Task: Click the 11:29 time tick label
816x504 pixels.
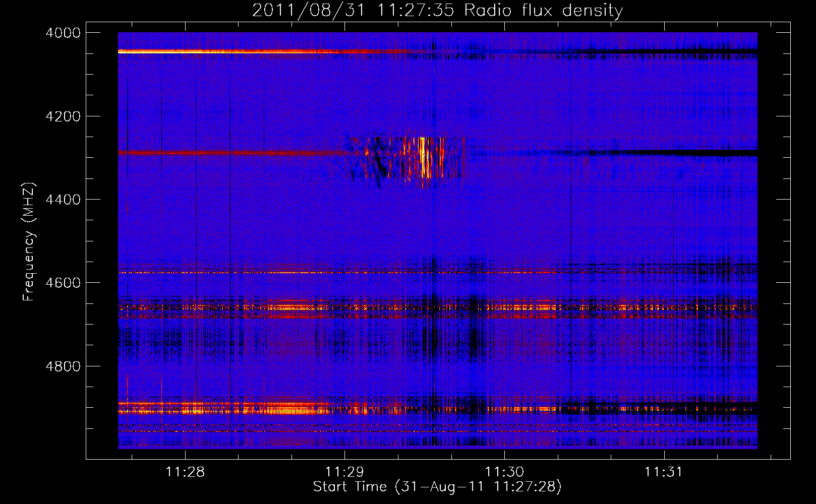Action: click(344, 472)
